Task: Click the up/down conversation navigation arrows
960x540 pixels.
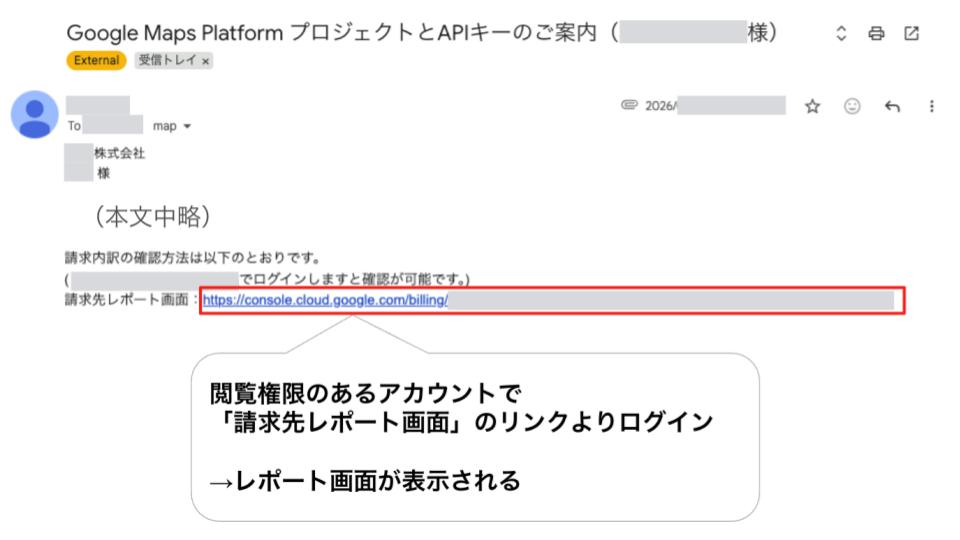Action: tap(841, 33)
